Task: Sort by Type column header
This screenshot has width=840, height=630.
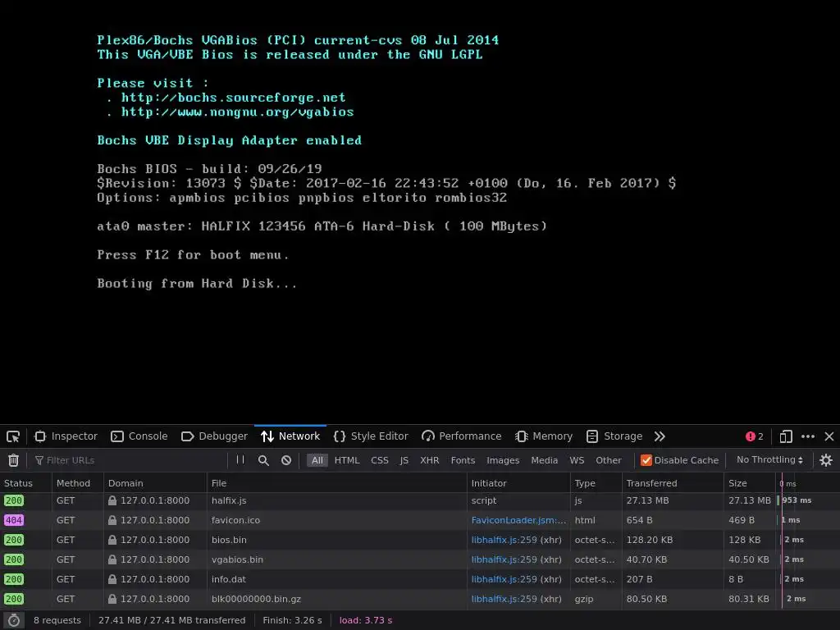Action: [596, 483]
